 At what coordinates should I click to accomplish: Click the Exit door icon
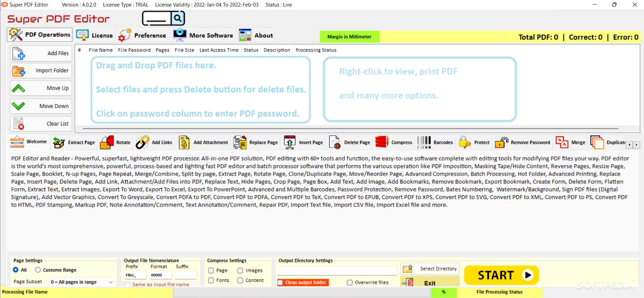408,283
